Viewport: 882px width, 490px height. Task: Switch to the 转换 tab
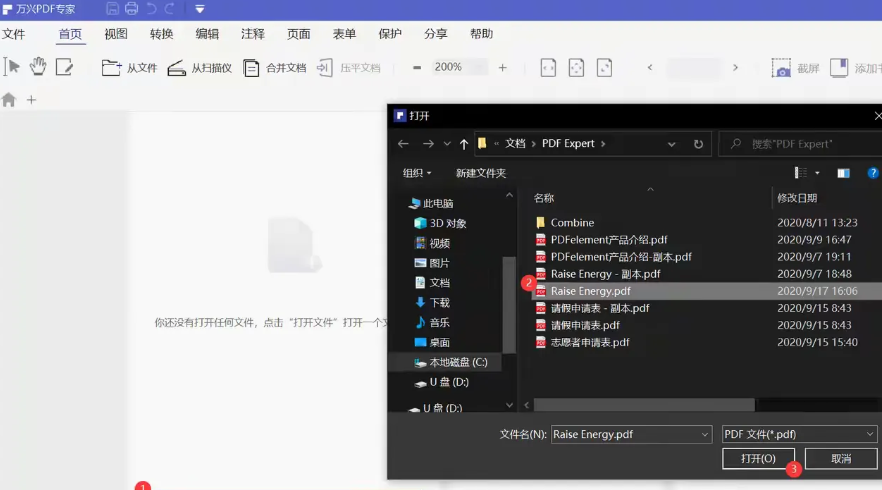point(161,34)
